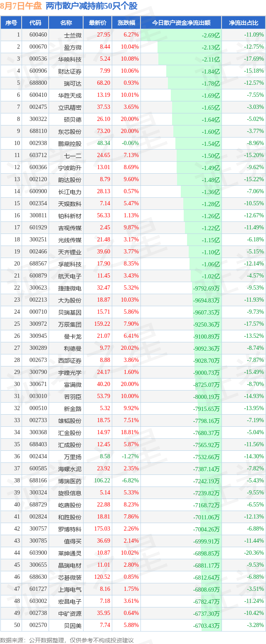Select stock name 中矿资源
The image size is (266, 644).
pos(70,613)
